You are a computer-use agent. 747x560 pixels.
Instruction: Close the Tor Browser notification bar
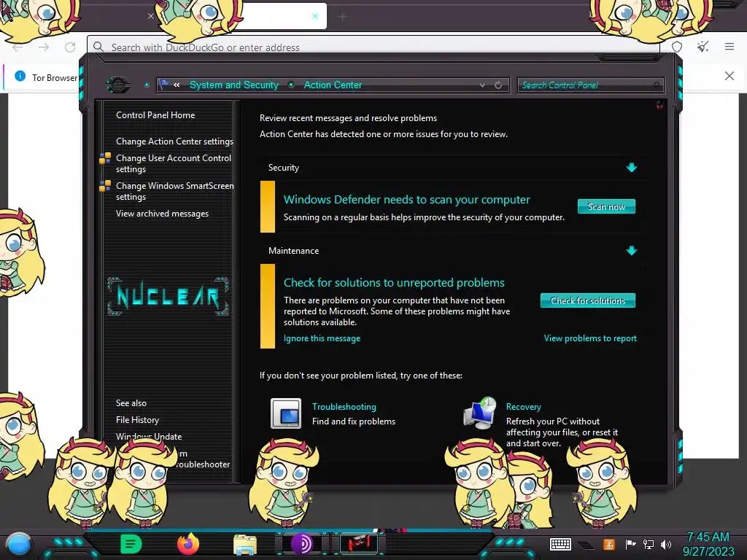pos(729,76)
